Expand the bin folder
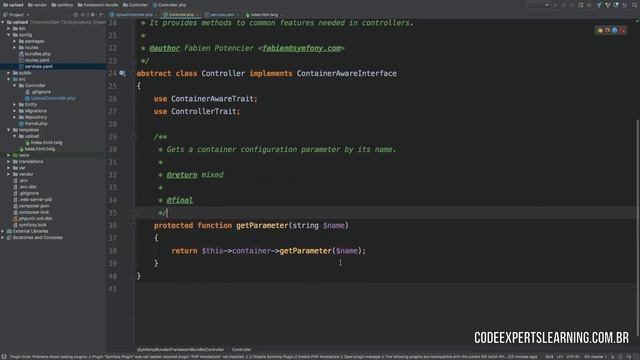 coord(9,29)
